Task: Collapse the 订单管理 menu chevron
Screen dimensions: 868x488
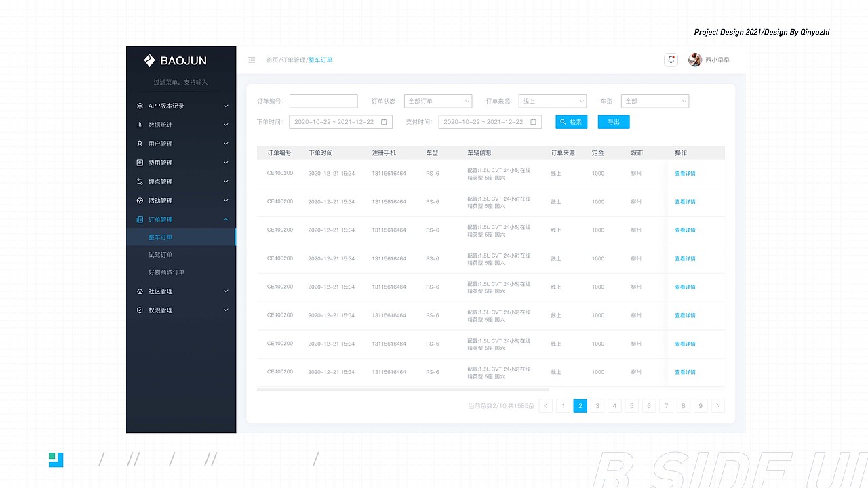Action: [226, 220]
